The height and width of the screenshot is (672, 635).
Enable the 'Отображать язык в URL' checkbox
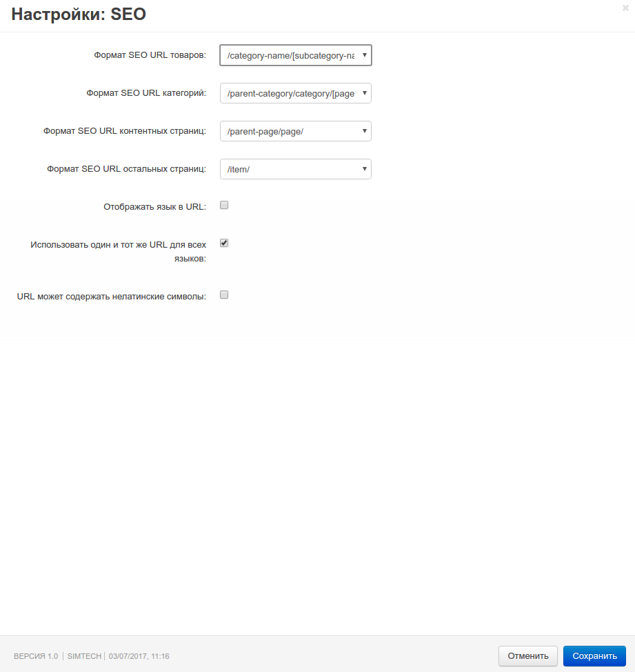tap(224, 206)
